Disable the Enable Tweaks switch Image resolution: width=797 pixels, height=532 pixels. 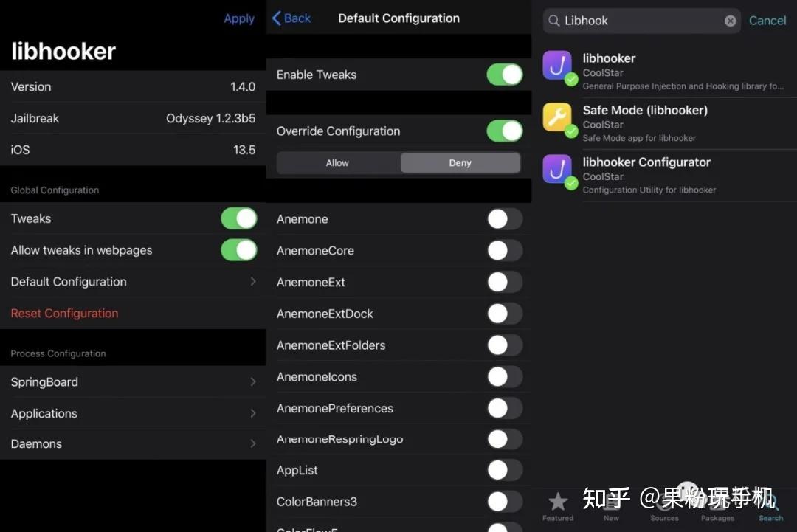coord(505,75)
